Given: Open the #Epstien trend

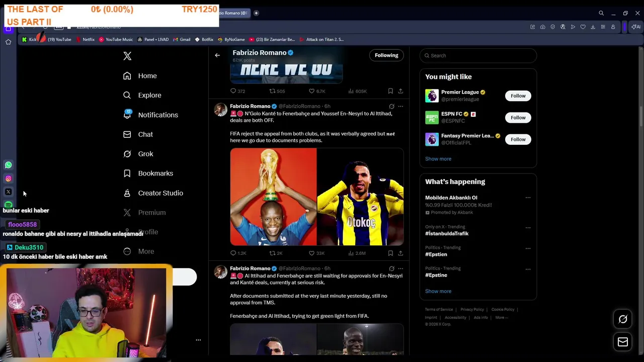Looking at the screenshot, I should point(436,254).
